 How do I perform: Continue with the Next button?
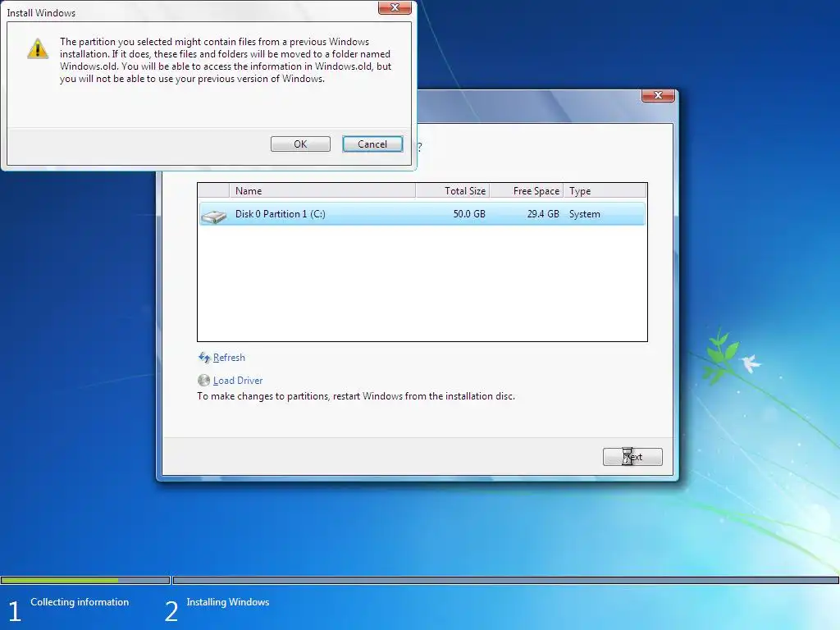click(x=632, y=457)
